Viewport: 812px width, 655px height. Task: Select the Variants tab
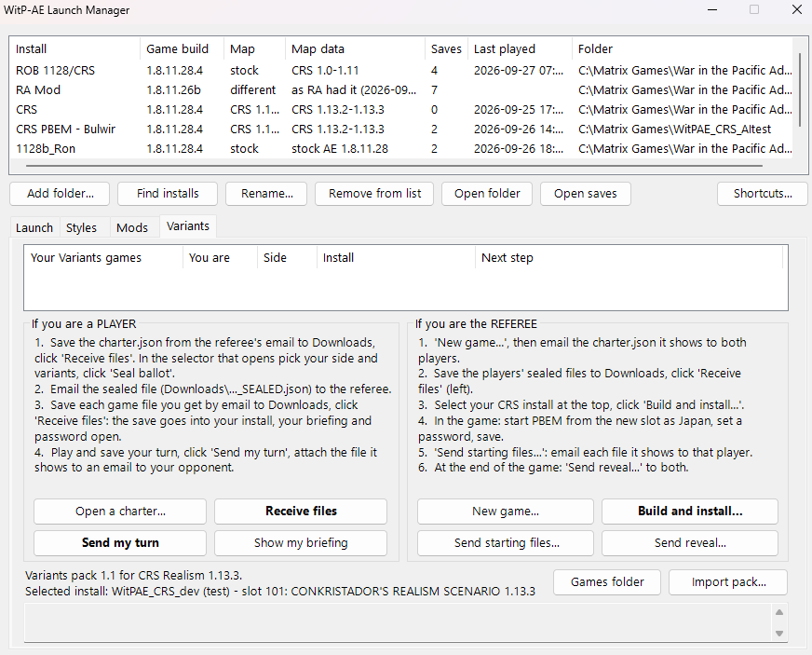pyautogui.click(x=188, y=226)
